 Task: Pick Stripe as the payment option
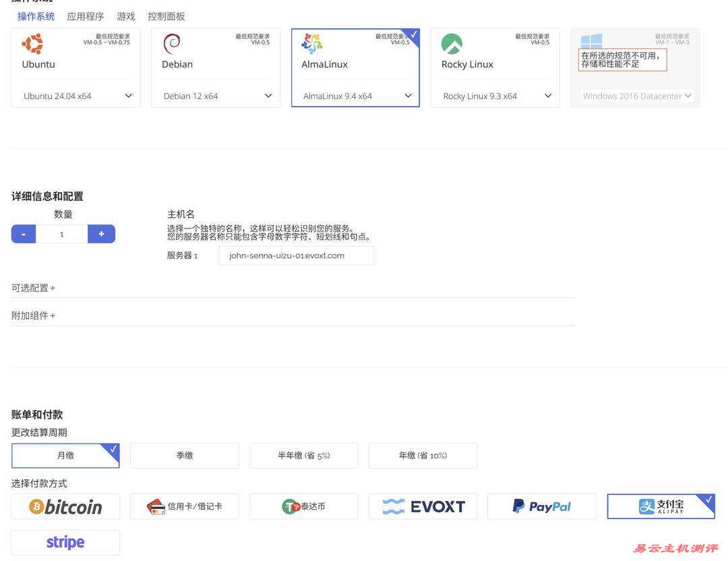point(65,541)
